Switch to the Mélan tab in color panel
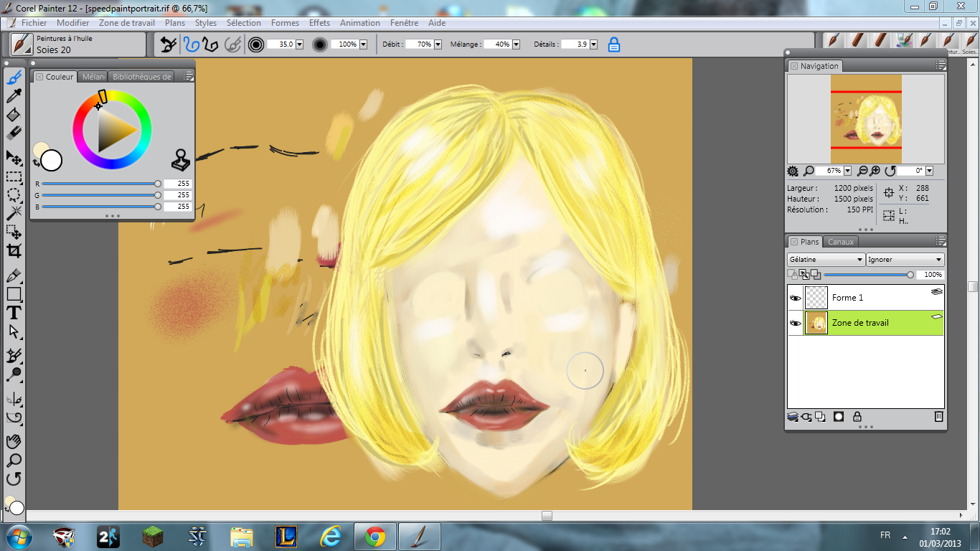 point(93,77)
